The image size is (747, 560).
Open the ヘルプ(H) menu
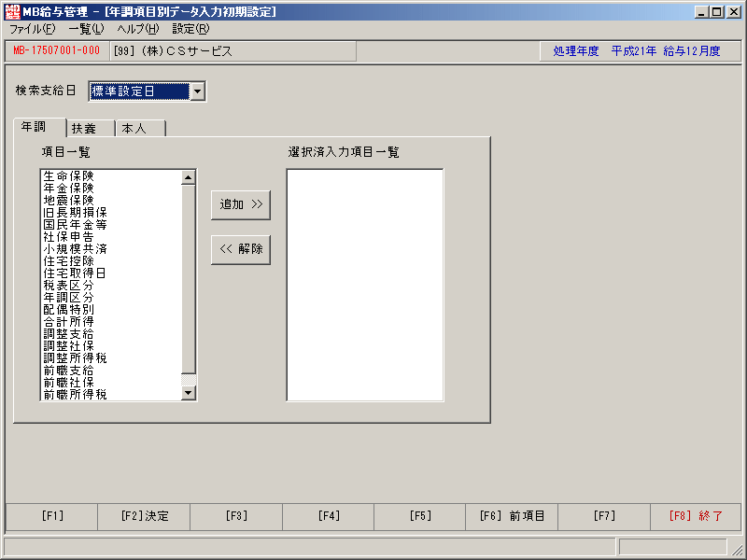point(138,29)
